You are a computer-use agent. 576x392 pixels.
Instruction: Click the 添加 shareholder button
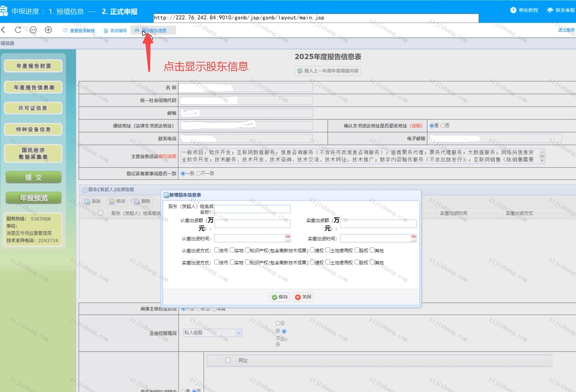coord(93,201)
